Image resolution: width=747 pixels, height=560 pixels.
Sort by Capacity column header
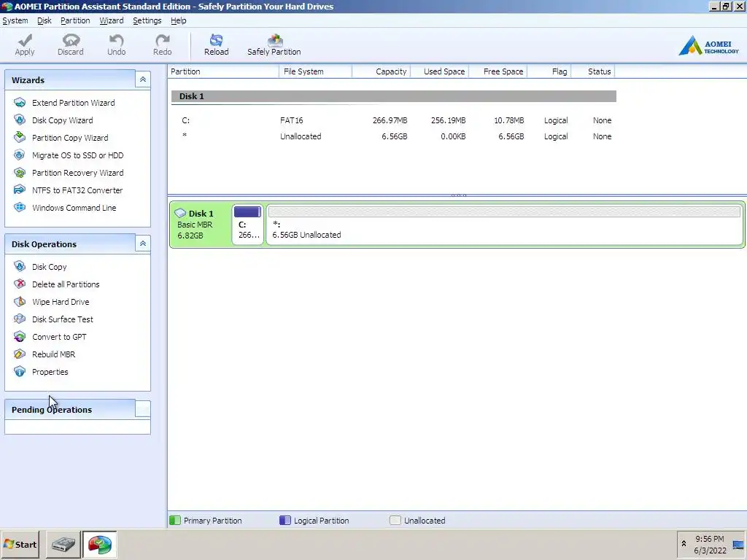pyautogui.click(x=381, y=71)
